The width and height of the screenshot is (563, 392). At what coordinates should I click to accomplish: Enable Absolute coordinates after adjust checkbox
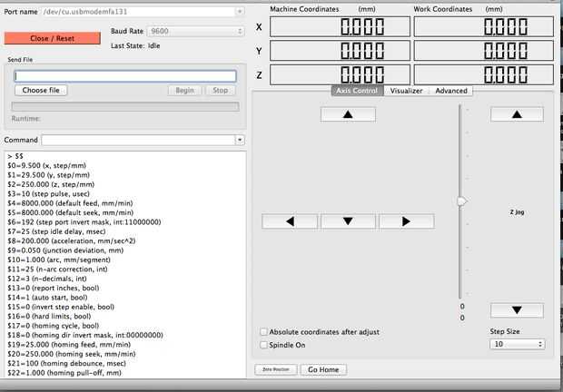pyautogui.click(x=263, y=332)
